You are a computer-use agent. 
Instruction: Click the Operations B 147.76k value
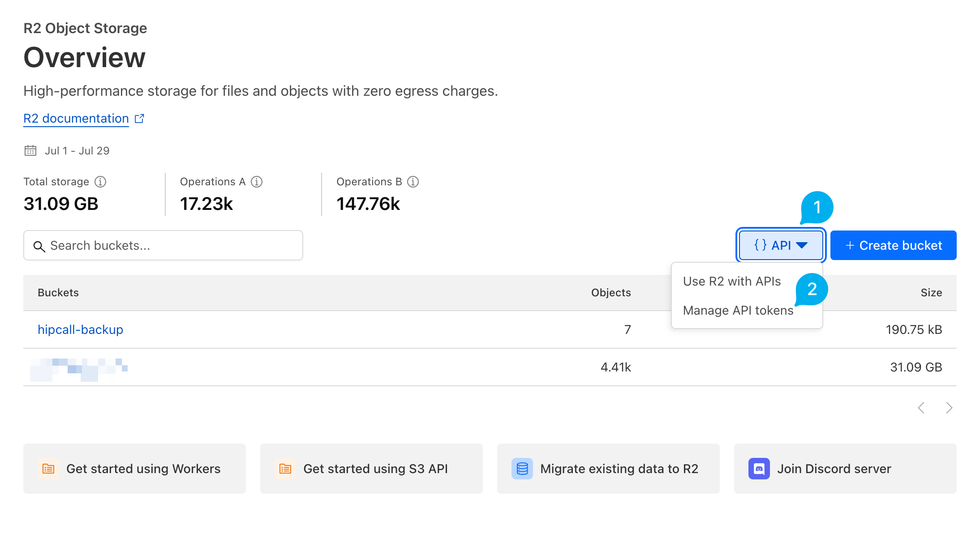coord(368,204)
